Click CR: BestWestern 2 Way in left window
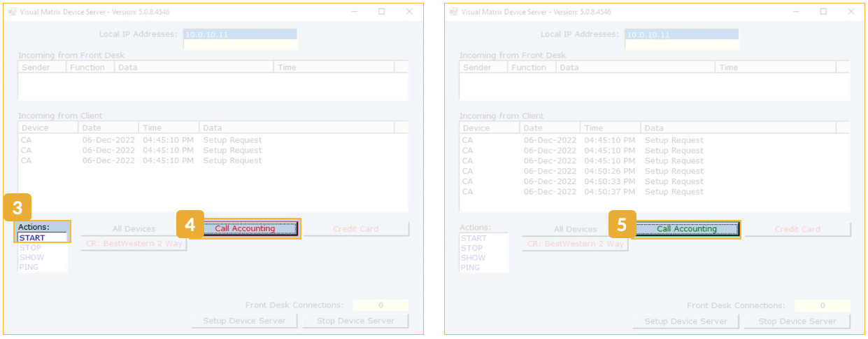The height and width of the screenshot is (339, 868). tap(134, 244)
